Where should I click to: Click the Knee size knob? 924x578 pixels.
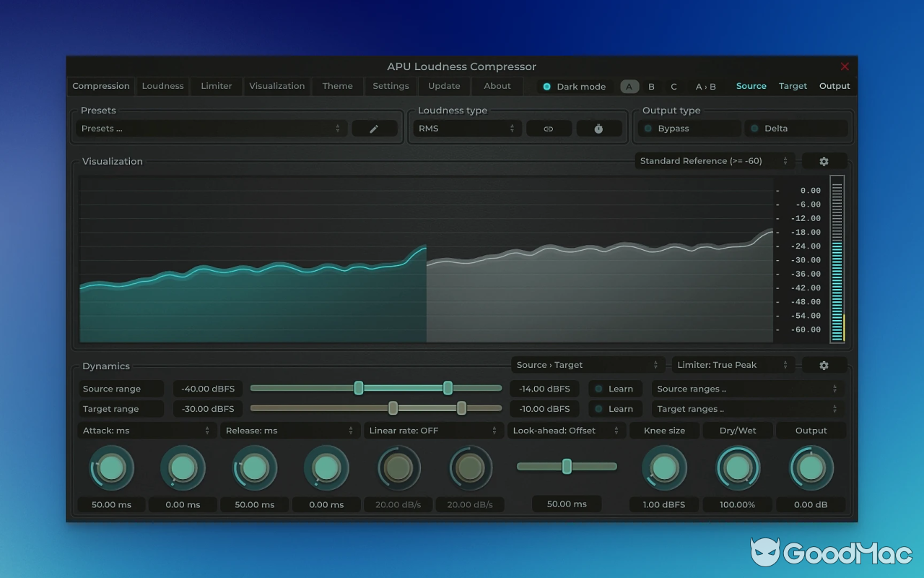(x=663, y=467)
